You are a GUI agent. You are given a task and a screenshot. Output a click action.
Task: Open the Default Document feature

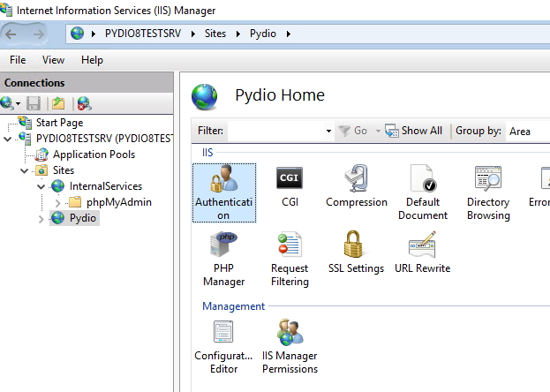pos(423,192)
